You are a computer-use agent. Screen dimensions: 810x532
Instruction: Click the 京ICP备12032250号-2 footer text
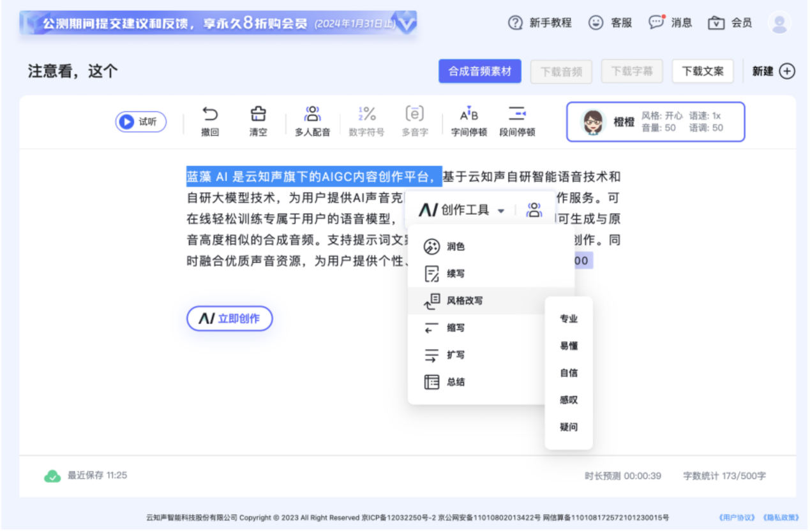point(399,518)
